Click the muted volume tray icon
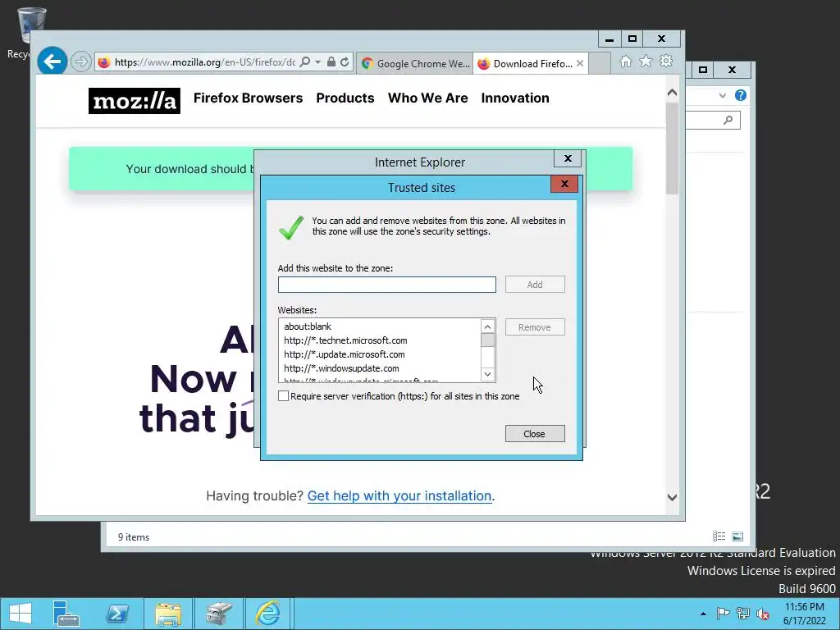 coord(762,614)
